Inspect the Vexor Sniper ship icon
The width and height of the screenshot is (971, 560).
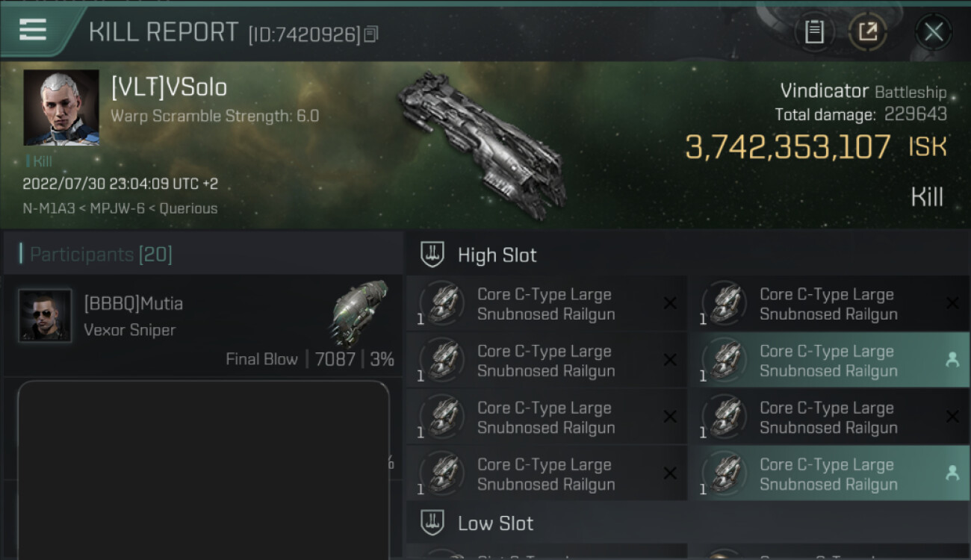359,311
